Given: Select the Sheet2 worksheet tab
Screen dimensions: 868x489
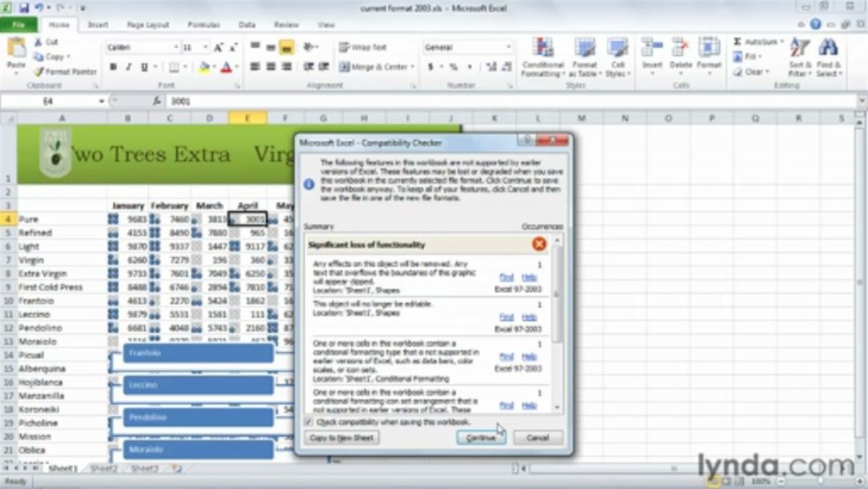Looking at the screenshot, I should 104,469.
